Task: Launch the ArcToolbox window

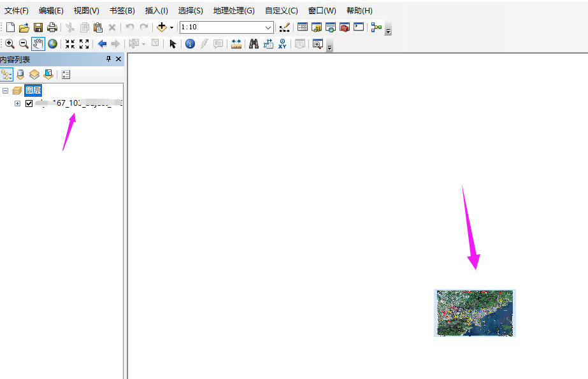Action: click(344, 27)
